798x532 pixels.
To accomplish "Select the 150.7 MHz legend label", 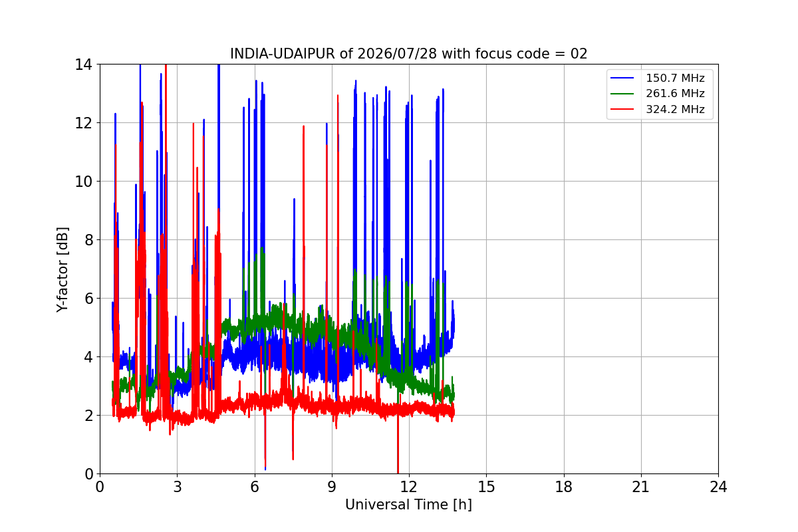I will 675,78.
